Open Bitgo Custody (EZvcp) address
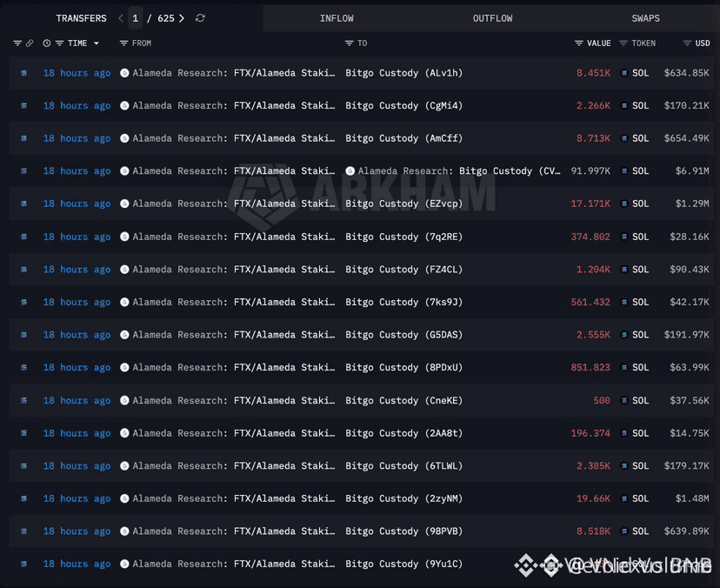The height and width of the screenshot is (588, 720). click(x=404, y=204)
